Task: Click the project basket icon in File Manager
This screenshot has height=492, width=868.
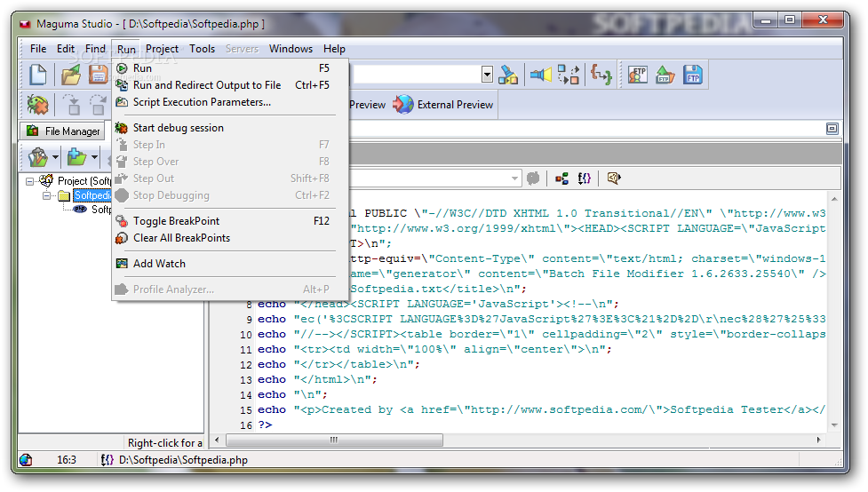Action: 38,158
